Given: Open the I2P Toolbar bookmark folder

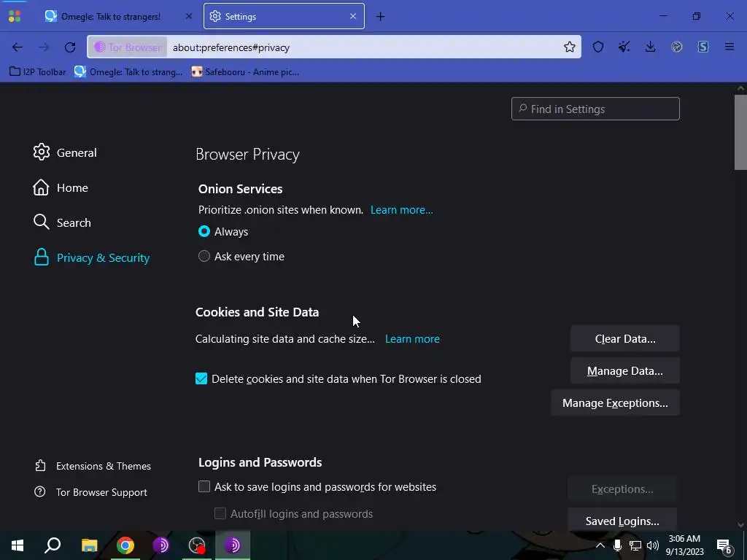Looking at the screenshot, I should coord(38,72).
